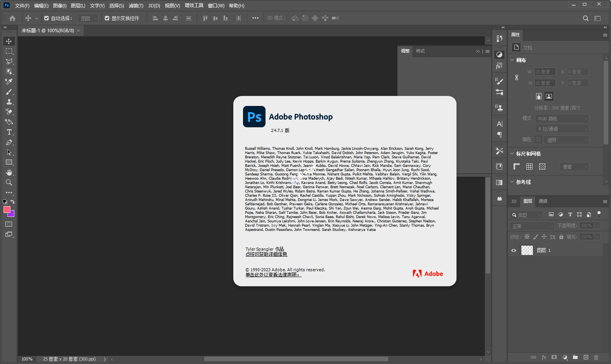Toggle lock transparent pixels icon
This screenshot has height=364, width=611.
[x=527, y=237]
